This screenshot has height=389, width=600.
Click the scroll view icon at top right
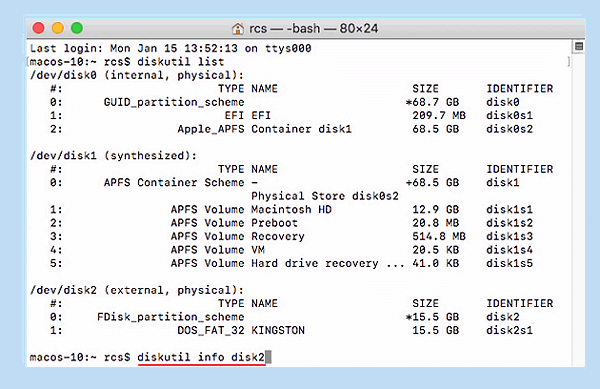click(x=579, y=47)
